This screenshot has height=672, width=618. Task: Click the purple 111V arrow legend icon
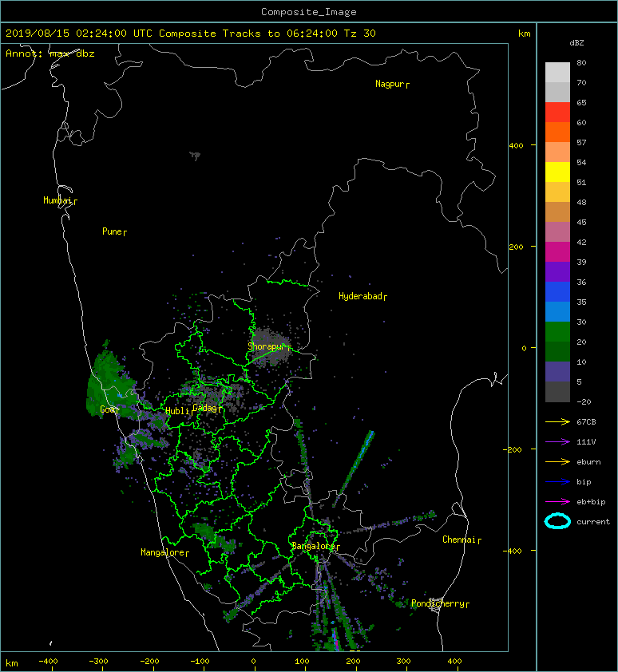(557, 442)
